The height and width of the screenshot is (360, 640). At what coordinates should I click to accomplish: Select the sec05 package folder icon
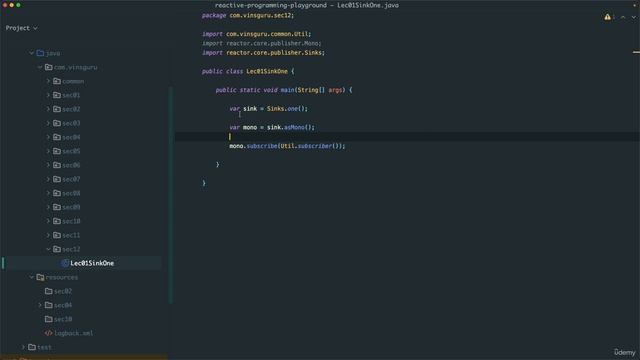(57, 151)
